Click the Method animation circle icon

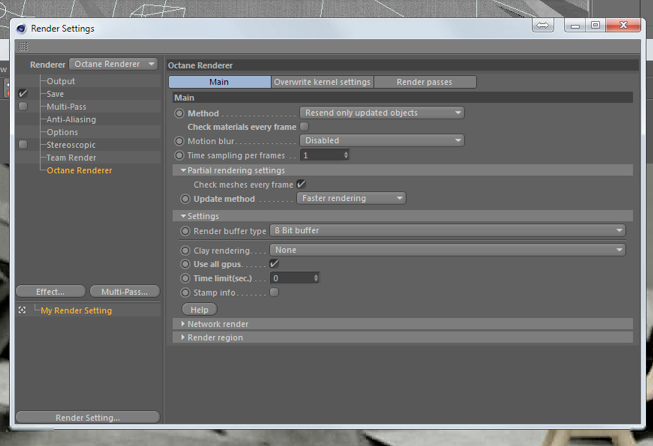click(x=179, y=113)
